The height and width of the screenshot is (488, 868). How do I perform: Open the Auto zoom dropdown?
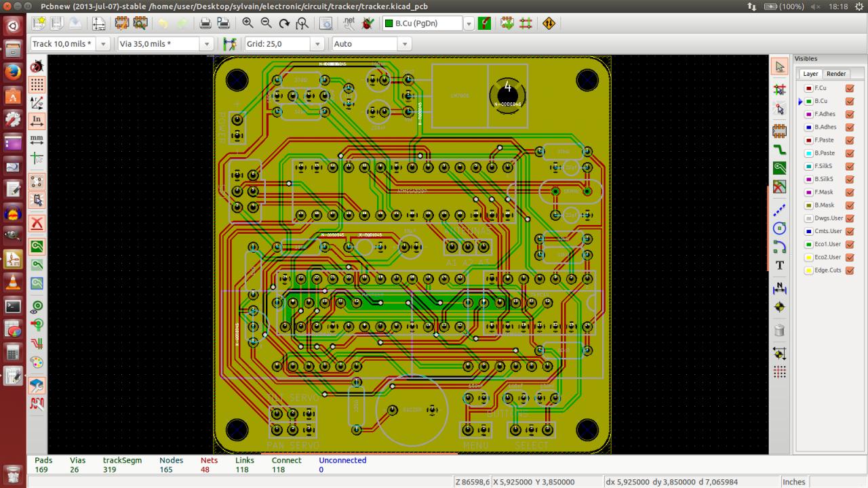coord(405,43)
